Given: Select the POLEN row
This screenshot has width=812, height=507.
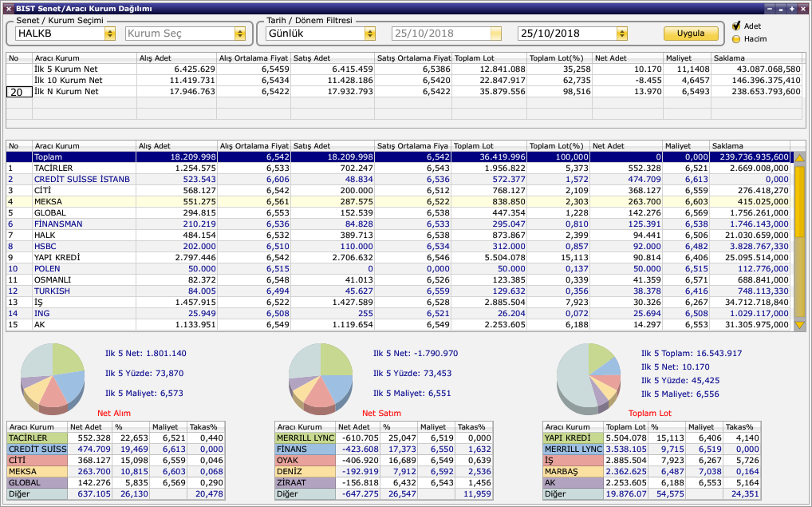Looking at the screenshot, I should pyautogui.click(x=398, y=269).
